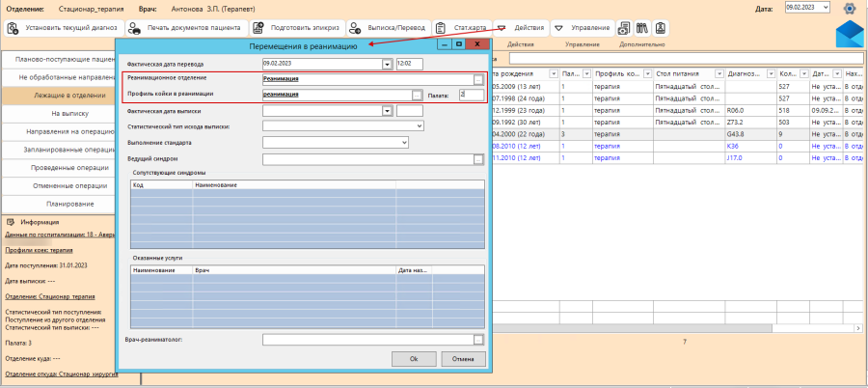Viewport: 868px width, 388px height.
Task: Open filter dropdown for Дата рождения column
Action: [553, 73]
